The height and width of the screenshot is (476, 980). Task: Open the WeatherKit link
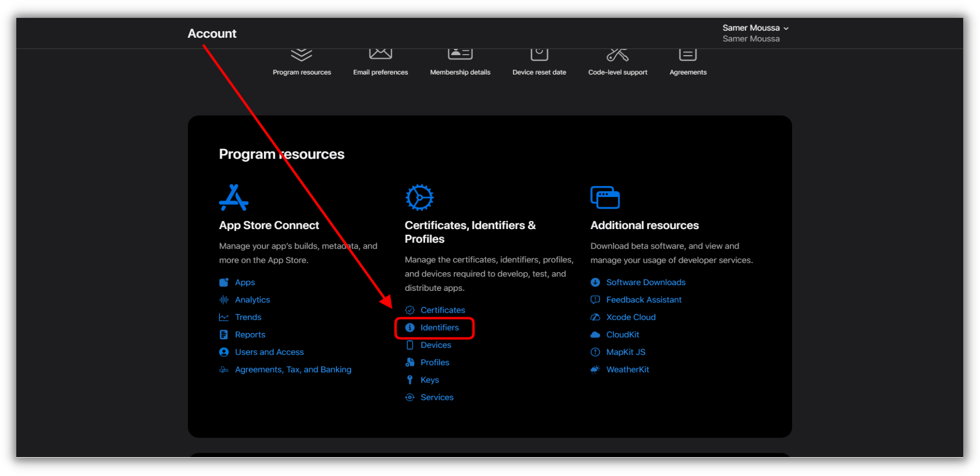click(x=628, y=369)
